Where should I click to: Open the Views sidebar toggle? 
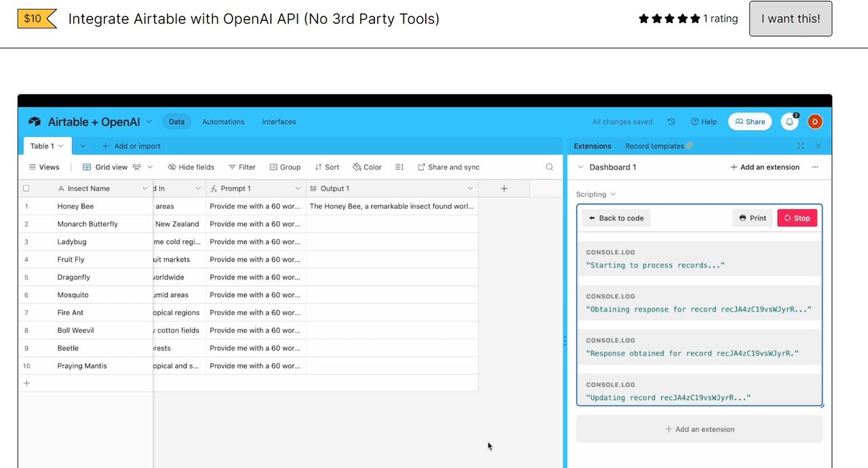(x=44, y=167)
